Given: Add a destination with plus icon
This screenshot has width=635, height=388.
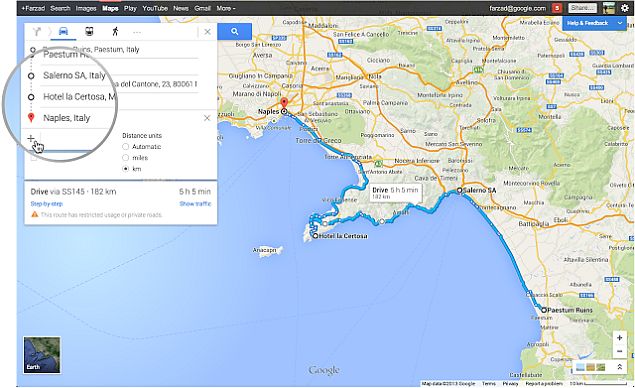Looking at the screenshot, I should 31,139.
